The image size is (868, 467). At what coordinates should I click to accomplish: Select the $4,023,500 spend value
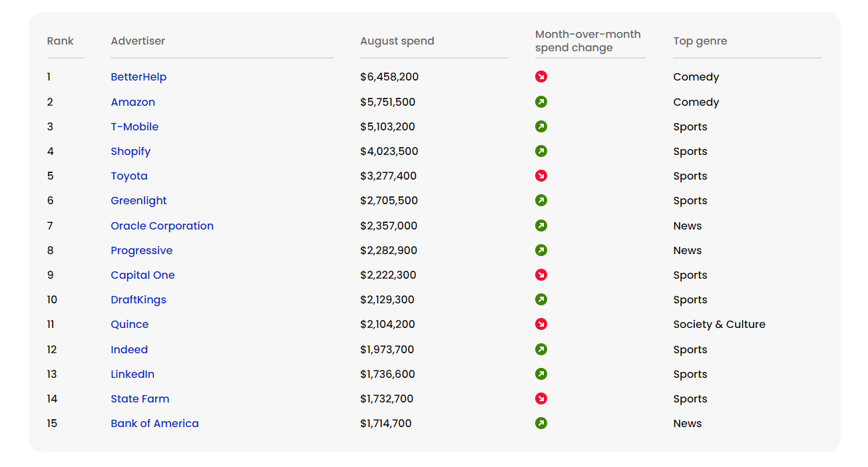click(x=389, y=151)
